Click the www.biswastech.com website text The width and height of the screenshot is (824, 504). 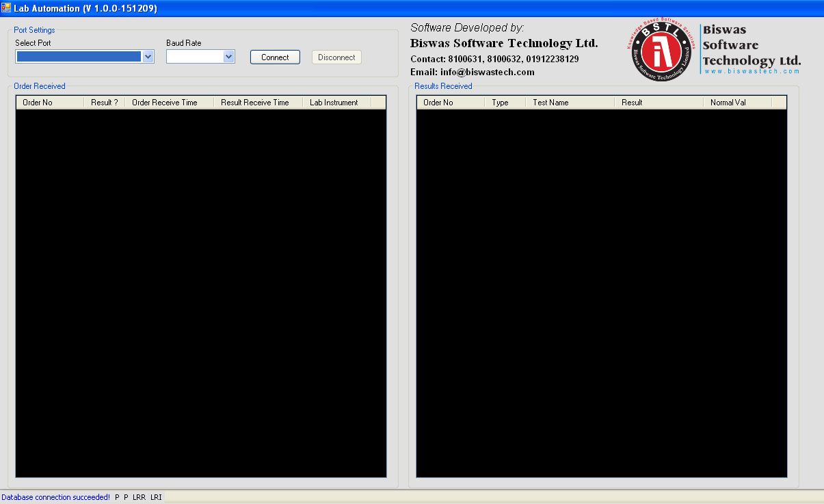752,71
